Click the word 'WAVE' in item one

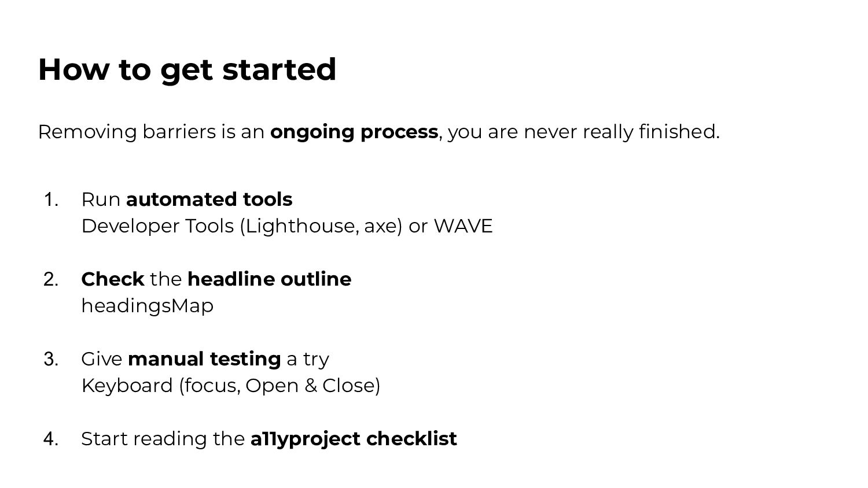(x=463, y=226)
